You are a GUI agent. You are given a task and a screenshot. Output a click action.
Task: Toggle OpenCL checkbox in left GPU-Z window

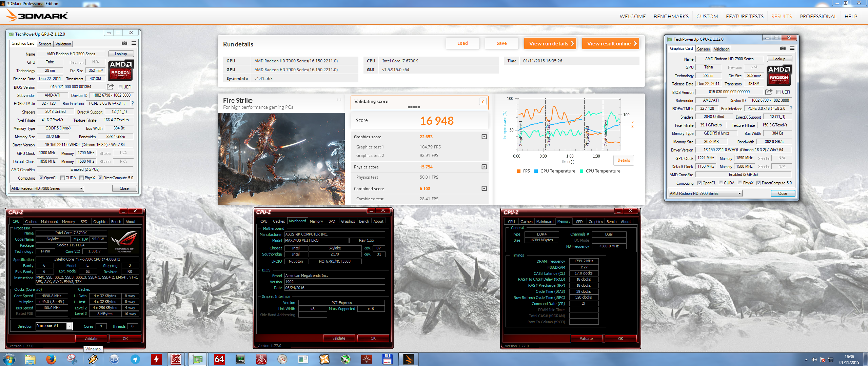pyautogui.click(x=41, y=178)
